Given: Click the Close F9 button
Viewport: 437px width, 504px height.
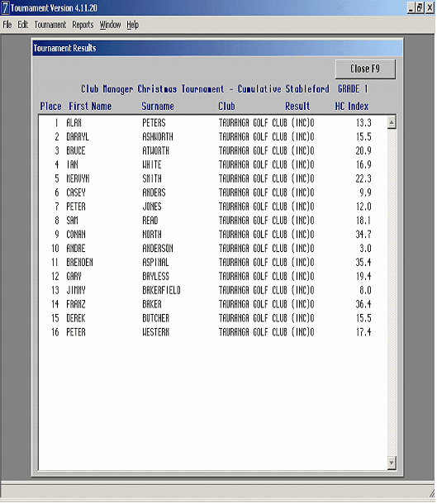Looking at the screenshot, I should [365, 69].
